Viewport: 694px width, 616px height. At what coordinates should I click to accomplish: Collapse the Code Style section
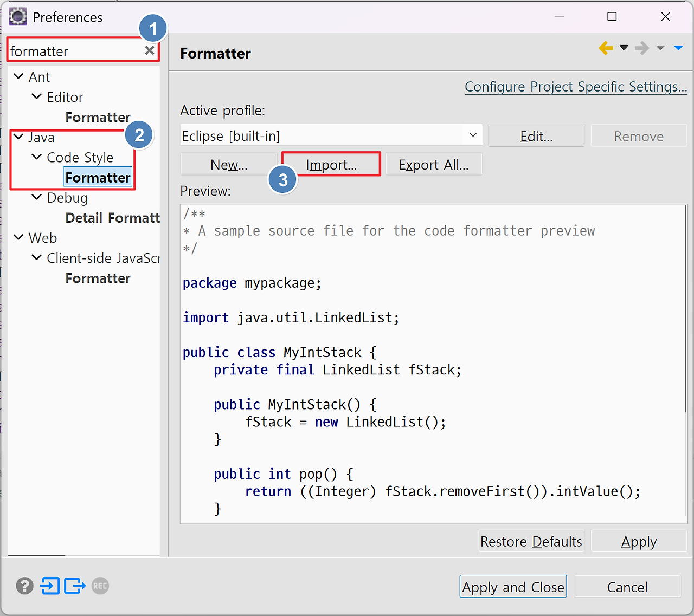click(x=36, y=157)
